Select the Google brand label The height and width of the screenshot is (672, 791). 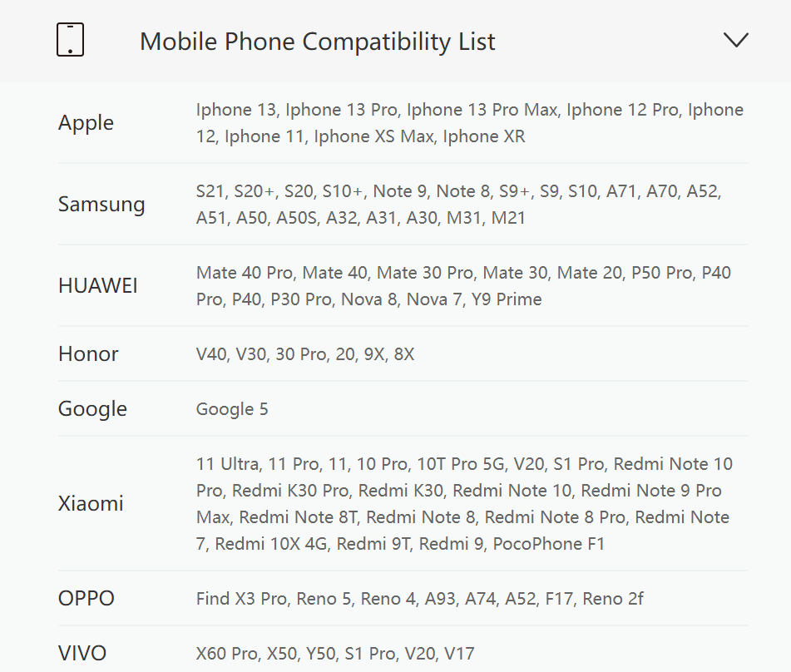tap(92, 408)
